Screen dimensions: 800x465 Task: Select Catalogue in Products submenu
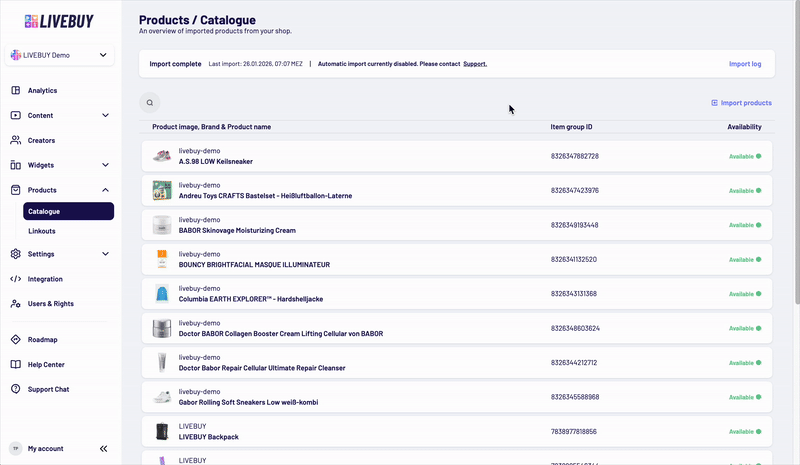68,211
